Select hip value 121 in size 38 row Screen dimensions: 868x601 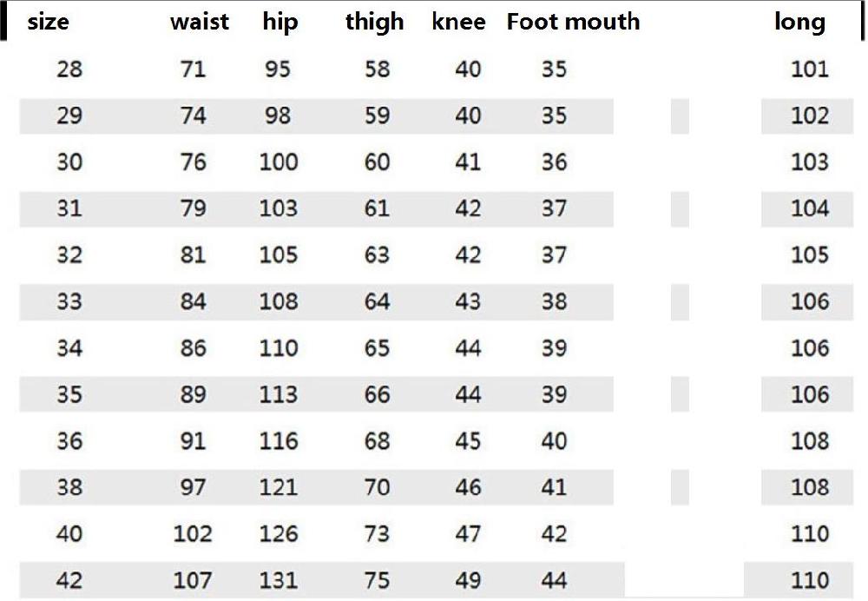point(279,487)
